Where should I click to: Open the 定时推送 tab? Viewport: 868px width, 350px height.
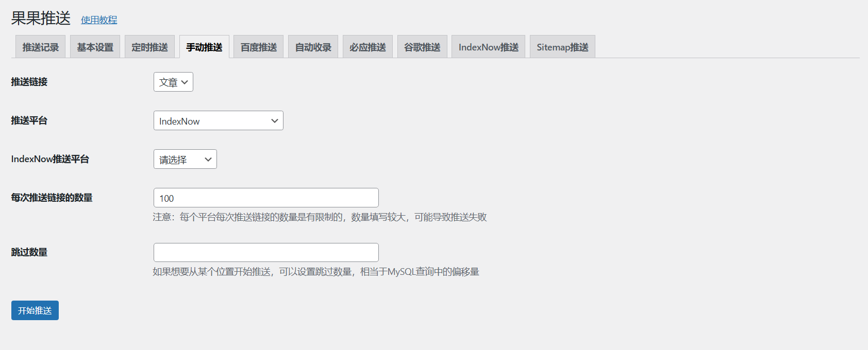tap(150, 47)
